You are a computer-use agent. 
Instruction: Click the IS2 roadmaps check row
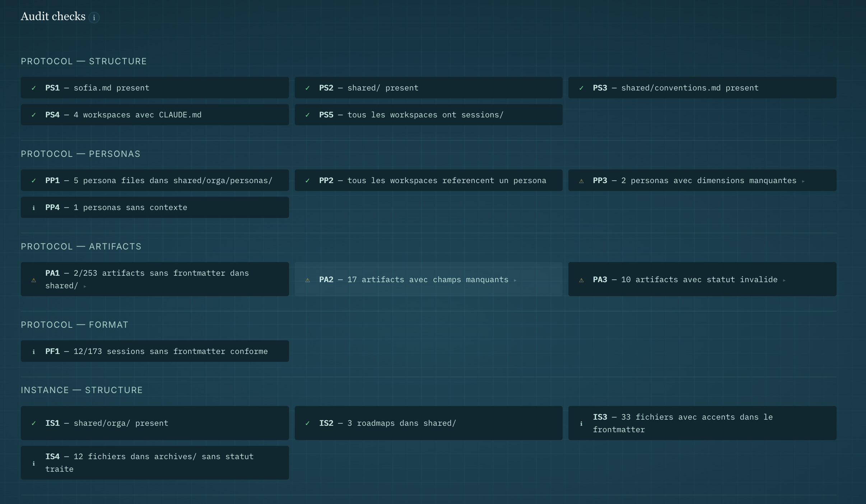[x=428, y=423]
